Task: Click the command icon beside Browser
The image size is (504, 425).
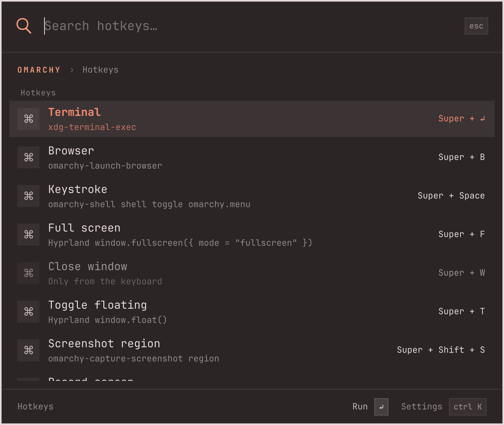Action: [x=28, y=157]
